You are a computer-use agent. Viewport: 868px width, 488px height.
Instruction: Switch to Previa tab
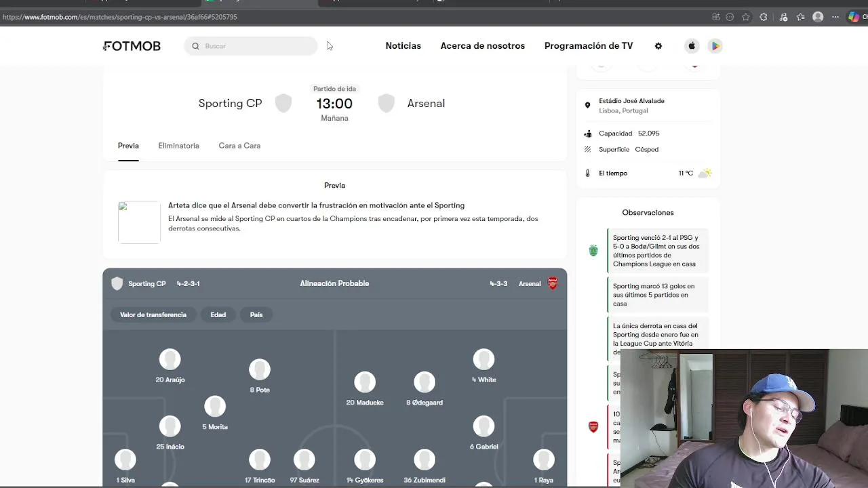click(x=128, y=146)
